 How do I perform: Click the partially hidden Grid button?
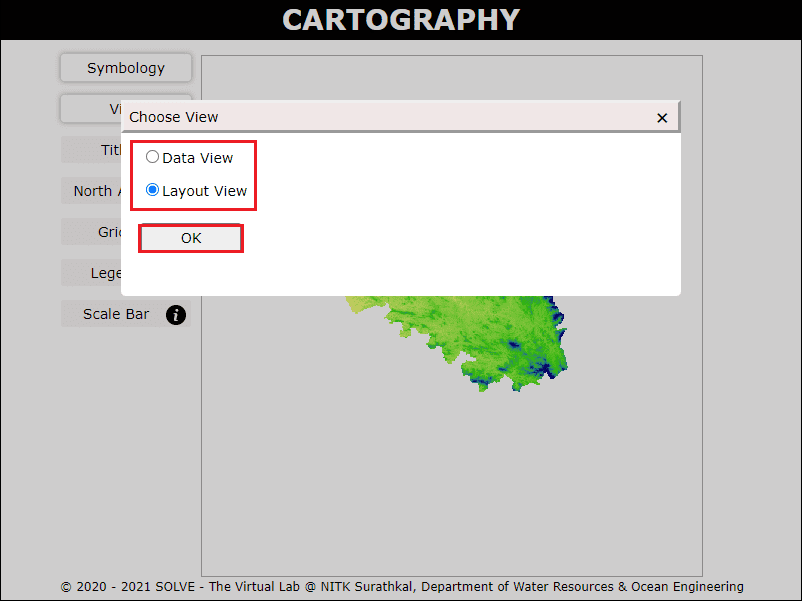click(x=91, y=232)
